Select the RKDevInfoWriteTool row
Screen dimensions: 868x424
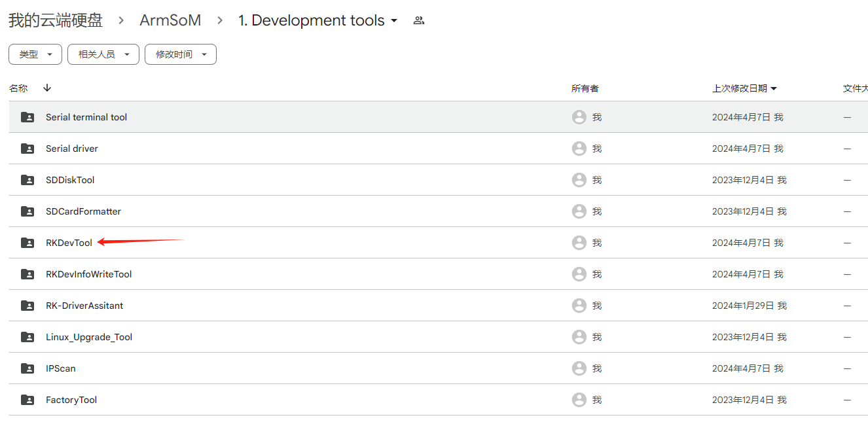pyautogui.click(x=90, y=274)
